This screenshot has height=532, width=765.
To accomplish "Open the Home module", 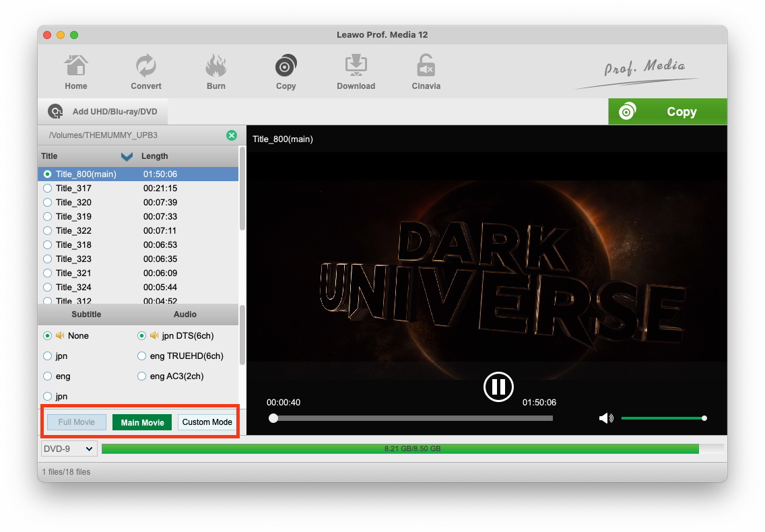I will point(76,72).
